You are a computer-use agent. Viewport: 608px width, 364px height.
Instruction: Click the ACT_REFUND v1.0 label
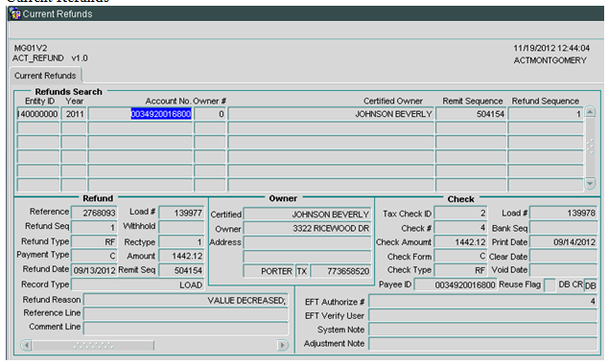pos(50,58)
